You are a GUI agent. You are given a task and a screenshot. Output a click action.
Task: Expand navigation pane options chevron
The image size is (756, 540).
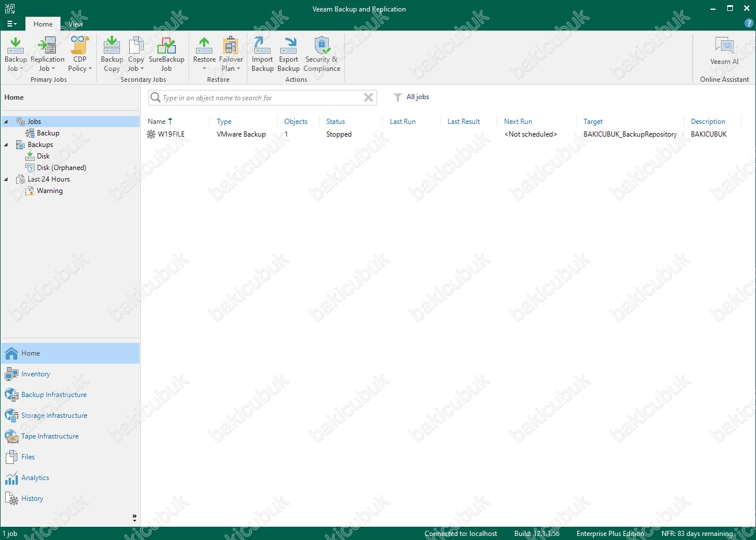(x=134, y=518)
